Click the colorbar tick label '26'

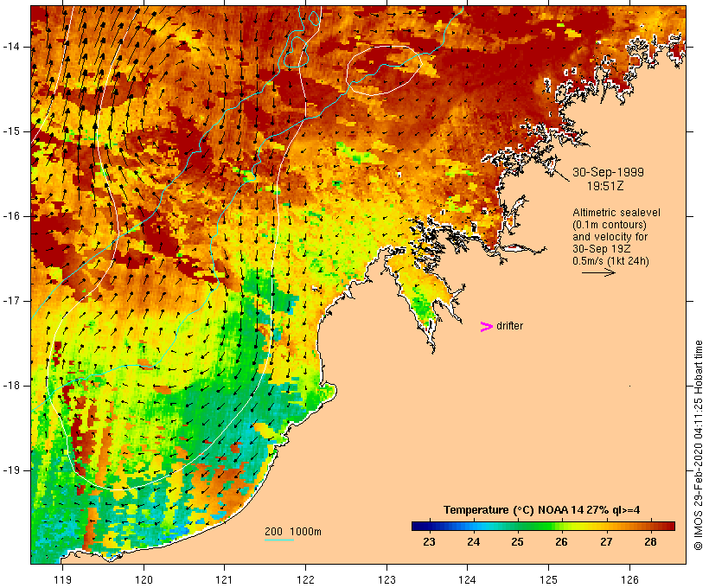click(562, 541)
